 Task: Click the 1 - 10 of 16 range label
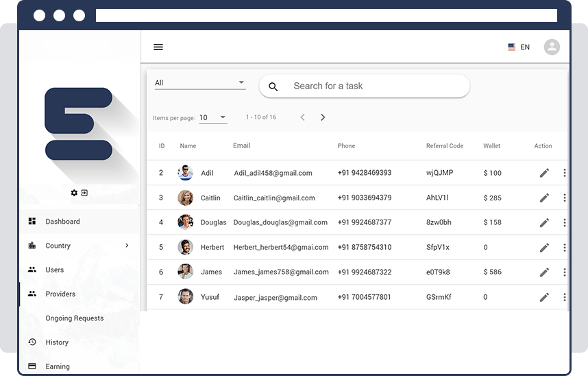[261, 117]
